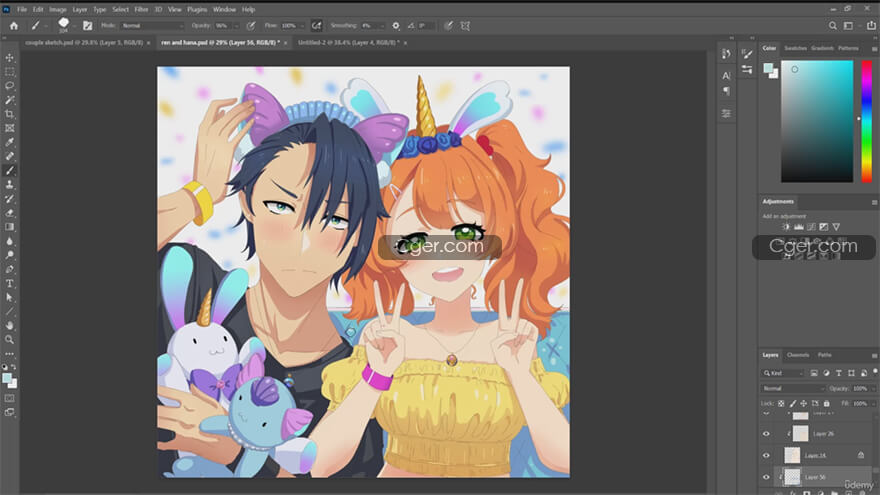The height and width of the screenshot is (495, 880).
Task: Open the layer Fill 100% dropdown
Action: coord(872,404)
